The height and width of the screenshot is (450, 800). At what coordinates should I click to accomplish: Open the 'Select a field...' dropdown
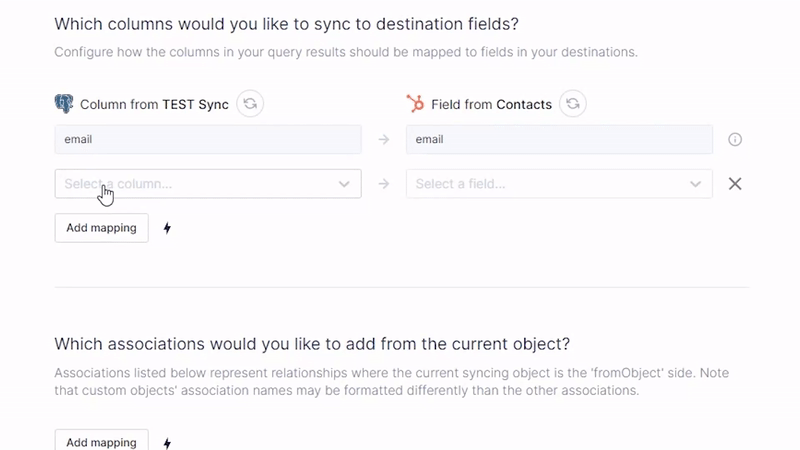tap(545, 184)
